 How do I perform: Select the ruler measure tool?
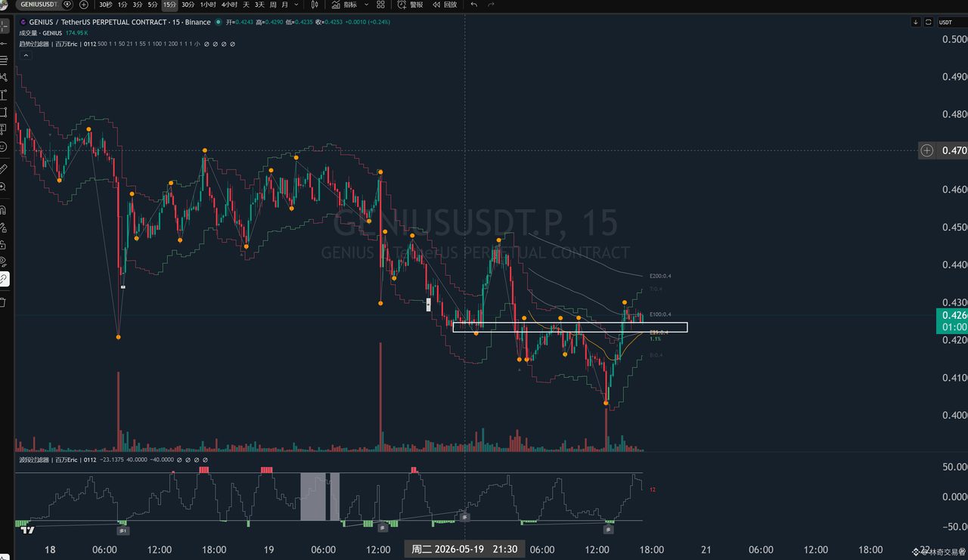click(4, 168)
